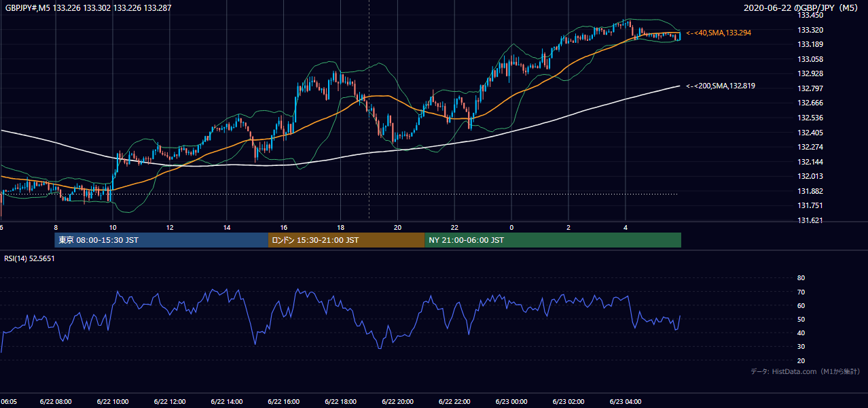Viewport: 868px width, 408px height.
Task: Click the 6/23 02:00 time axis label
Action: (568, 402)
